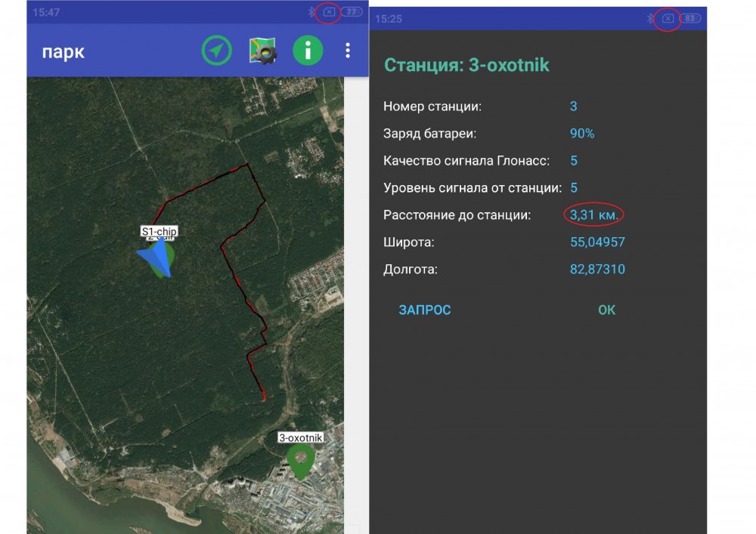Open map settings with gear icon
Viewport: 756px width, 534px height.
263,51
